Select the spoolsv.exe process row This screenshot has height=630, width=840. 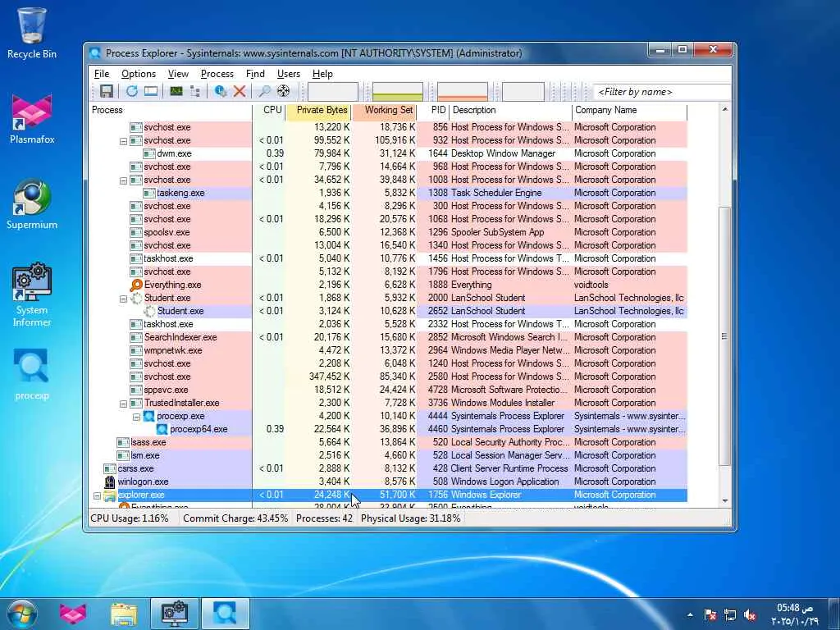388,232
